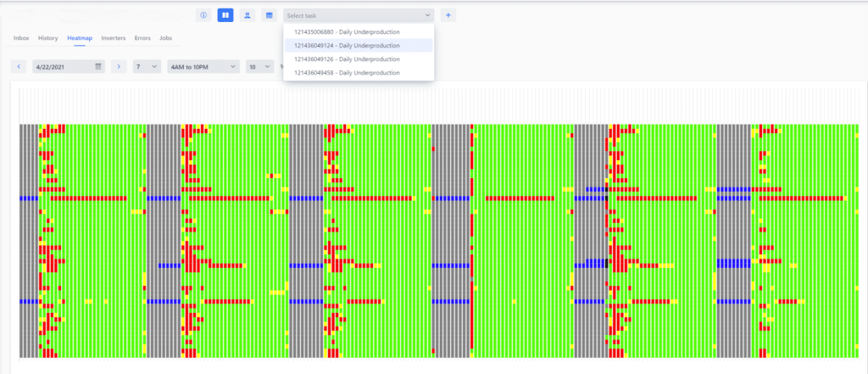868x374 pixels.
Task: Go to previous date with left arrow
Action: (x=19, y=66)
